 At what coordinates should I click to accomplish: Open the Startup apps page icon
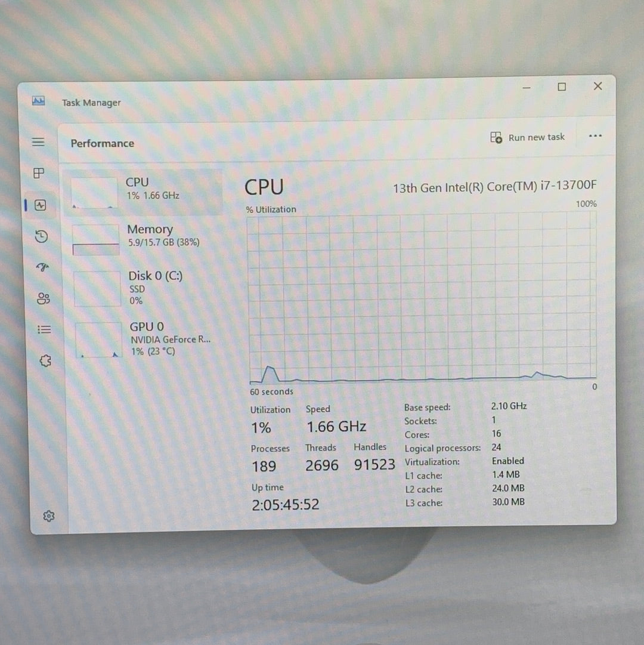(42, 267)
